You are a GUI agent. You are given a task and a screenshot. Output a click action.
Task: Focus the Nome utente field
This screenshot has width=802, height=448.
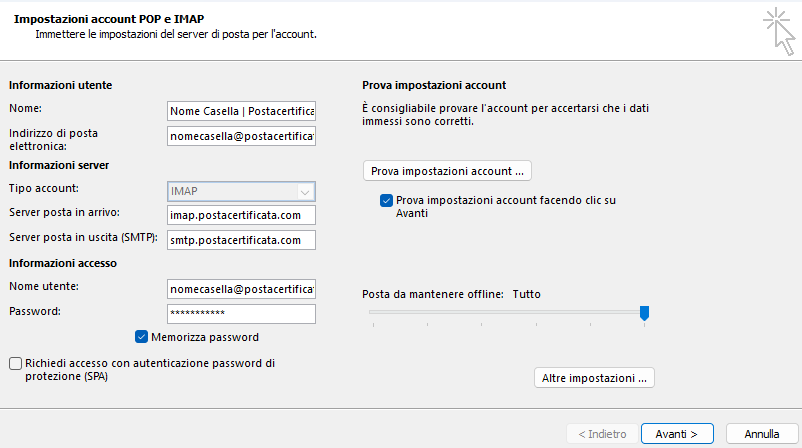click(241, 289)
